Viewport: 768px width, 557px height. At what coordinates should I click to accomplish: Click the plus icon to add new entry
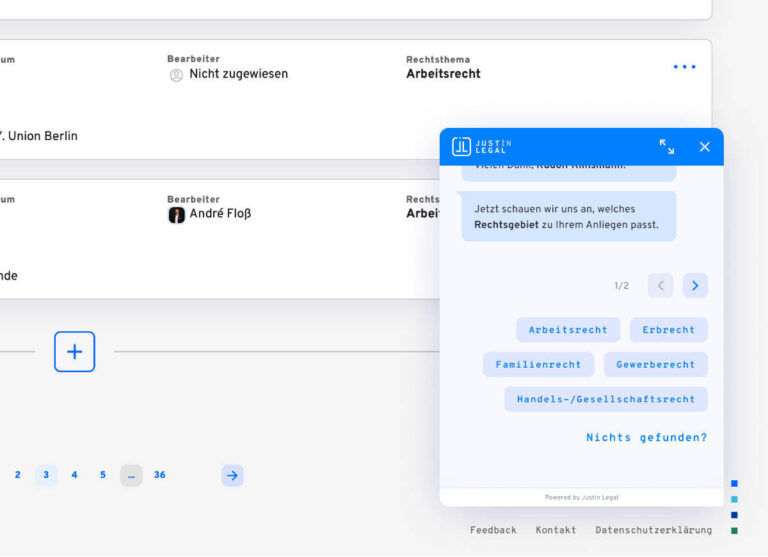[x=74, y=352]
